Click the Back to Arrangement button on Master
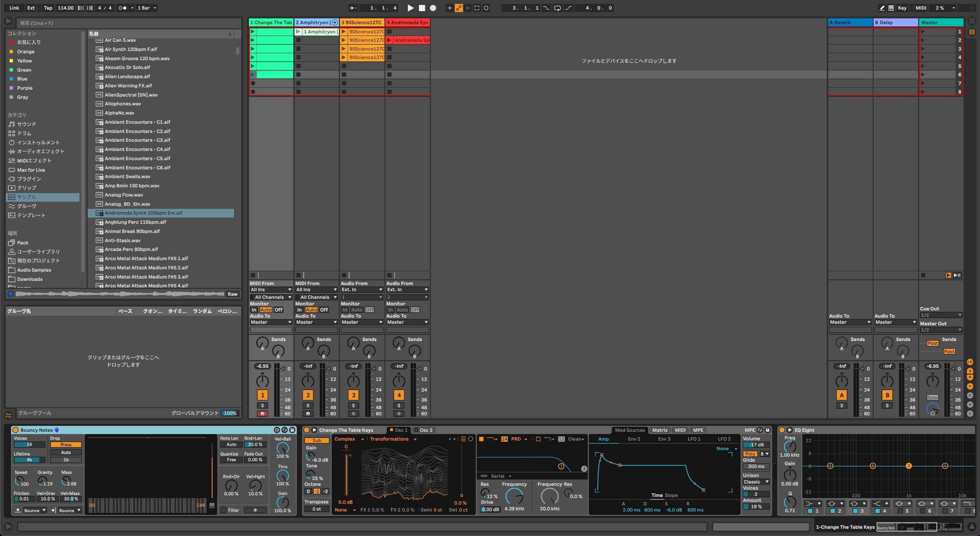 [948, 275]
